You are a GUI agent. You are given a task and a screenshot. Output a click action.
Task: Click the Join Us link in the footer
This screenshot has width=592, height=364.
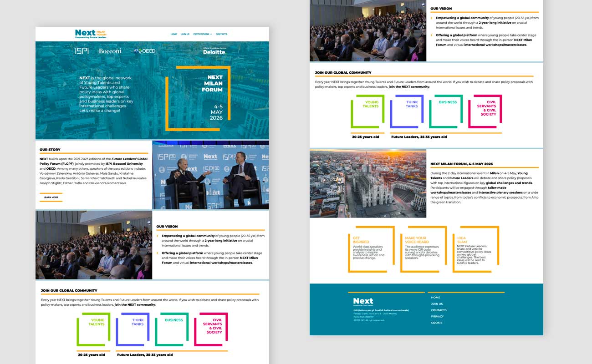437,303
